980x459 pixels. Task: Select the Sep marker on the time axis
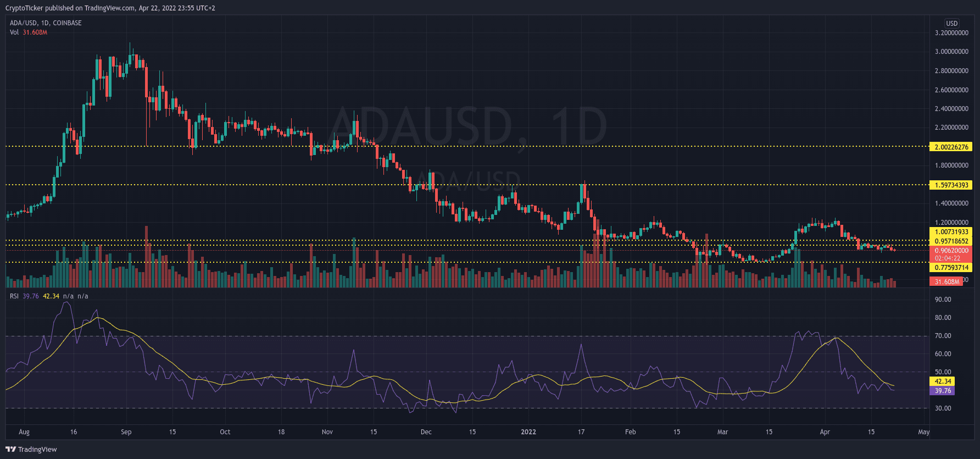click(126, 432)
